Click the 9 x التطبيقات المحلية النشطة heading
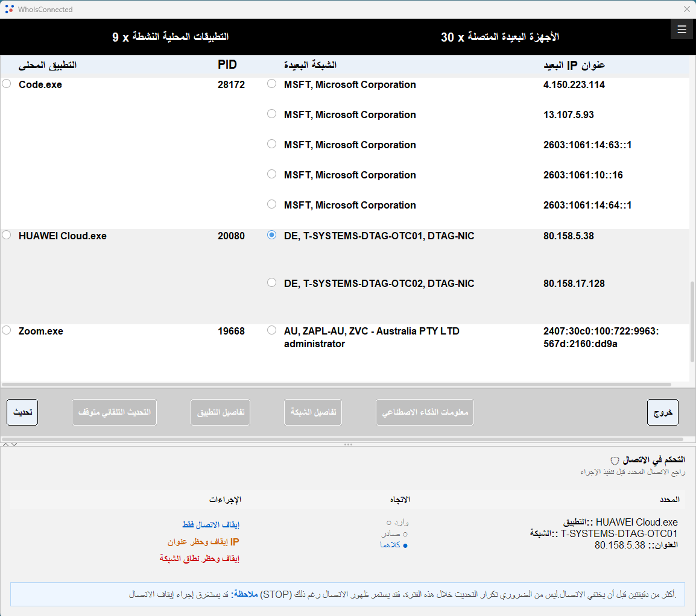 (x=171, y=37)
